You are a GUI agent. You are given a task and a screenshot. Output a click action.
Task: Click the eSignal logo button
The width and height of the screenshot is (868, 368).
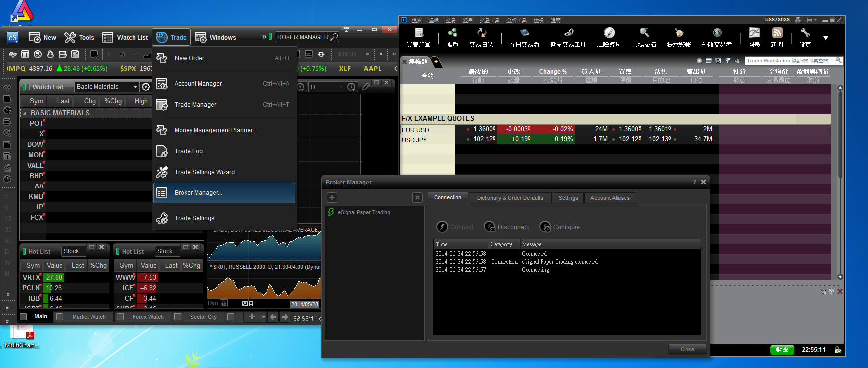(12, 37)
